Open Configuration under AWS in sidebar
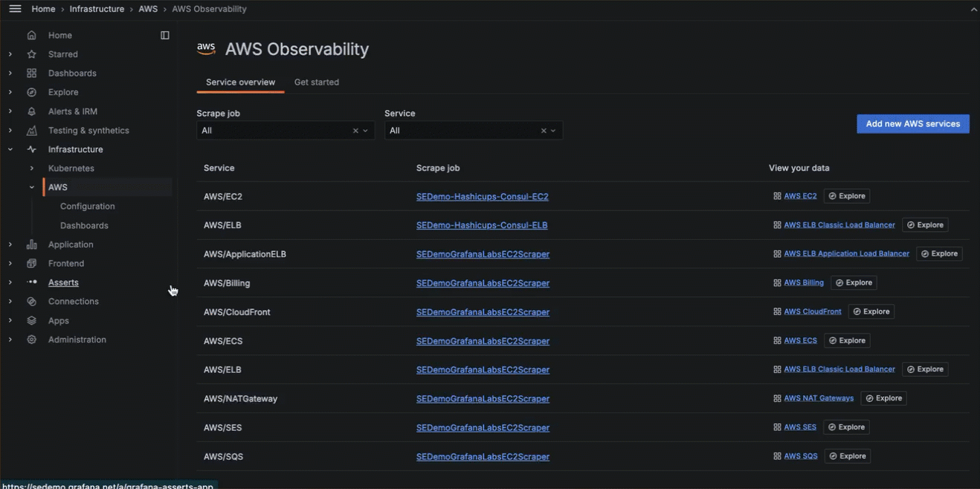The image size is (980, 489). 87,207
